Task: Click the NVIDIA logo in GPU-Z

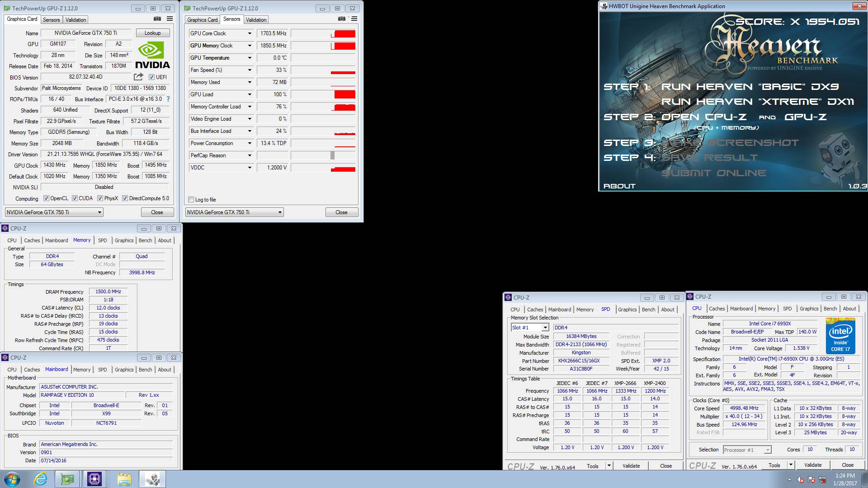Action: point(152,55)
